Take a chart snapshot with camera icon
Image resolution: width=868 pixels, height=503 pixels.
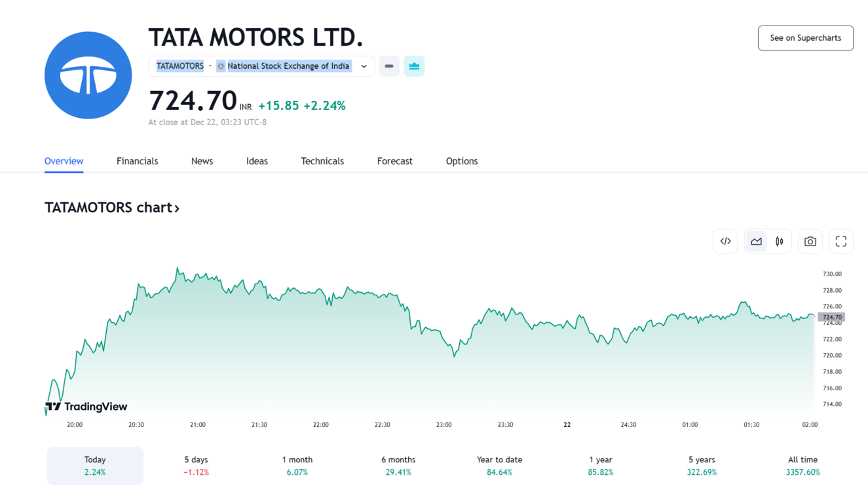[810, 242]
